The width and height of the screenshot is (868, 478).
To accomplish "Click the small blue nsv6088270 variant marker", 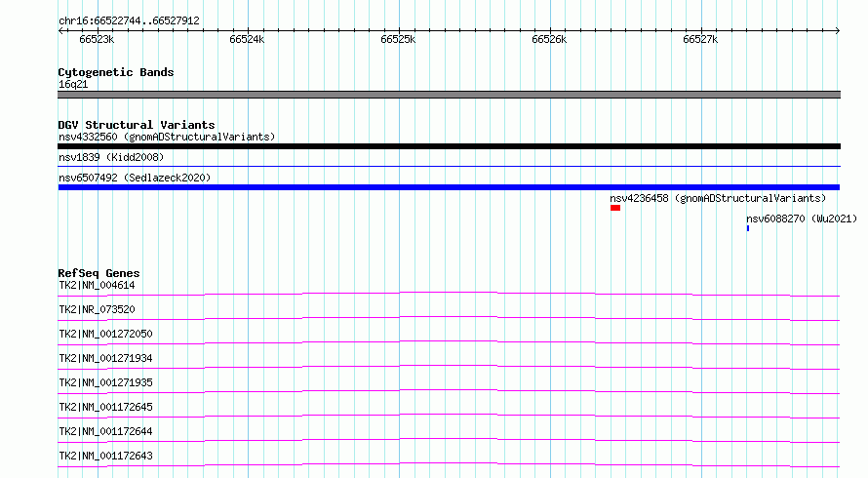I will [x=748, y=228].
